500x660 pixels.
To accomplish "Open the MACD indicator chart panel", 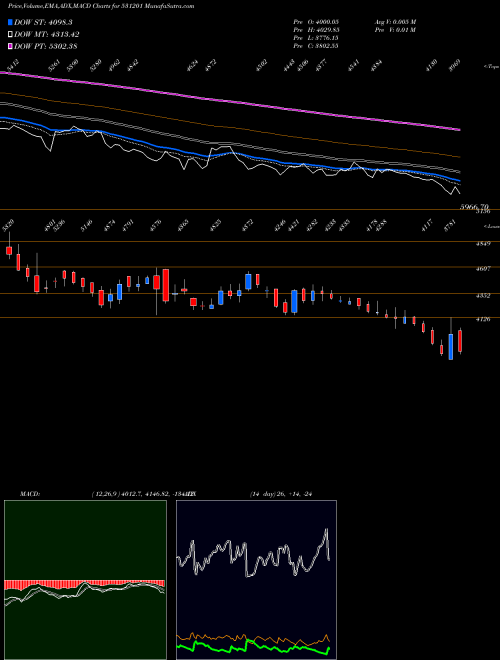I will click(85, 580).
